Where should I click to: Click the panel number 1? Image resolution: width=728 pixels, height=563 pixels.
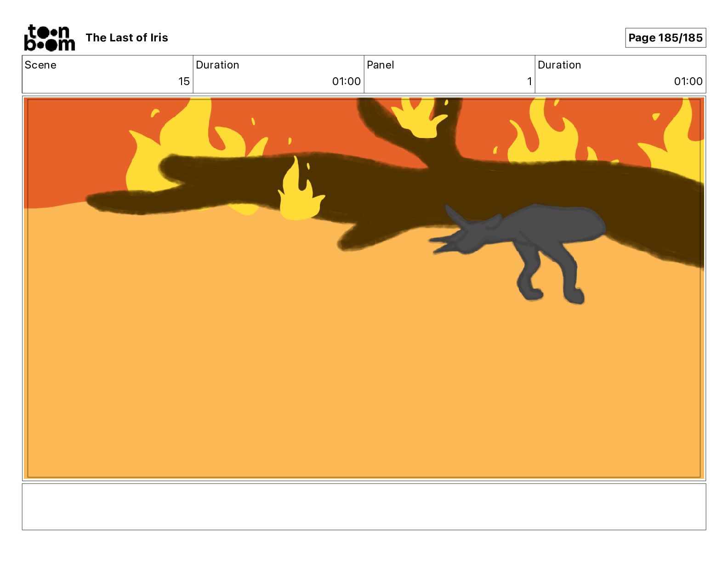point(529,81)
